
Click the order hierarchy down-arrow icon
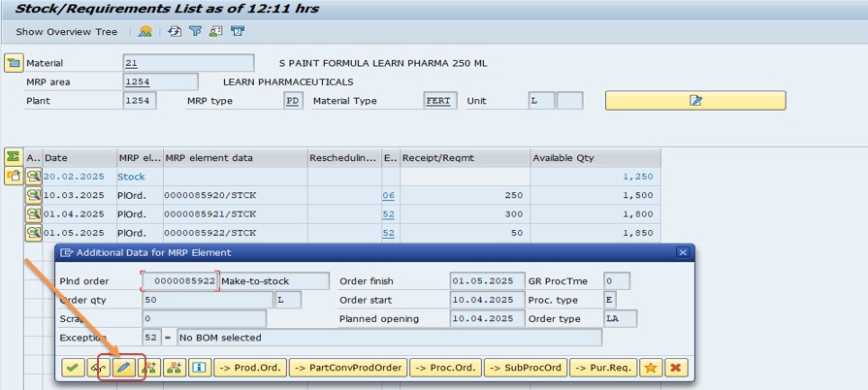pos(175,368)
